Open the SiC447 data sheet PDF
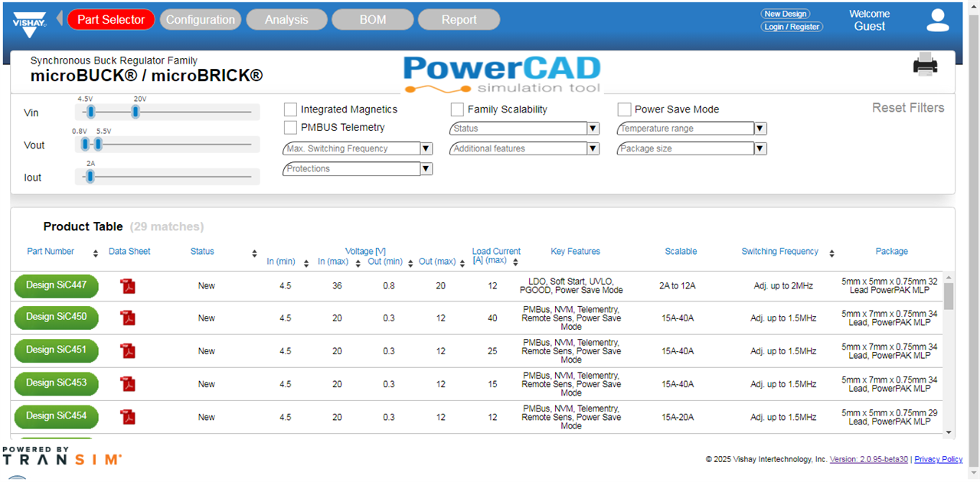980x482 pixels. pyautogui.click(x=128, y=286)
